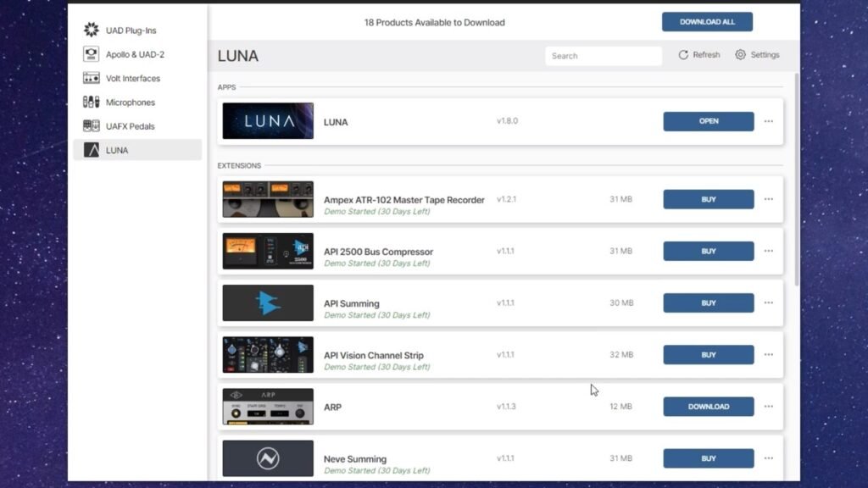The height and width of the screenshot is (488, 868).
Task: Click the Settings text link
Action: [765, 55]
